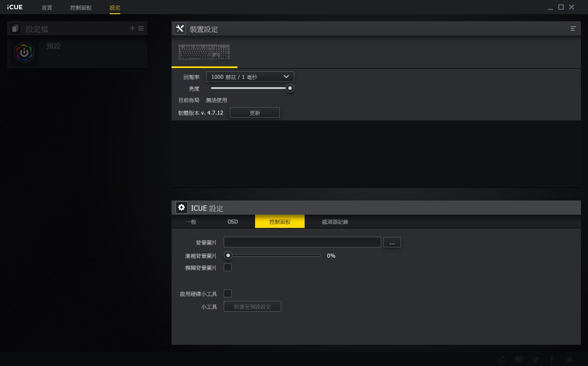Click the iCUE logo
The image size is (588, 366).
coord(15,7)
